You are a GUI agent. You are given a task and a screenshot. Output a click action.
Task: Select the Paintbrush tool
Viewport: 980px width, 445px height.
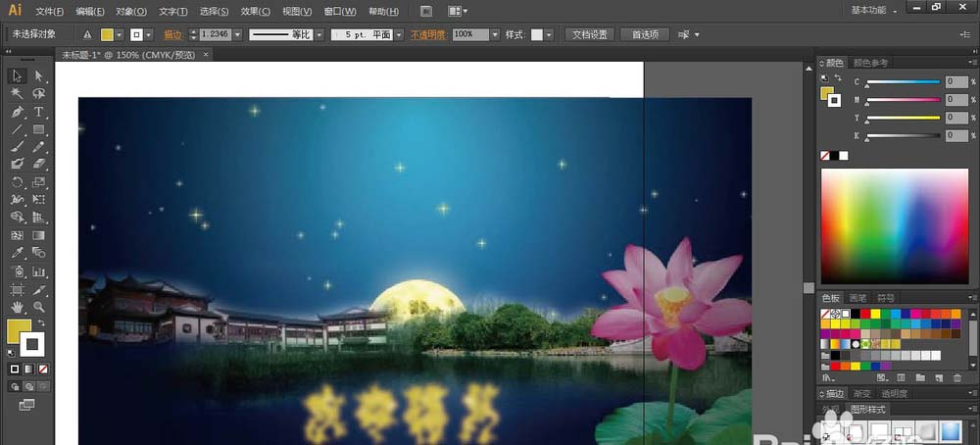(x=17, y=147)
